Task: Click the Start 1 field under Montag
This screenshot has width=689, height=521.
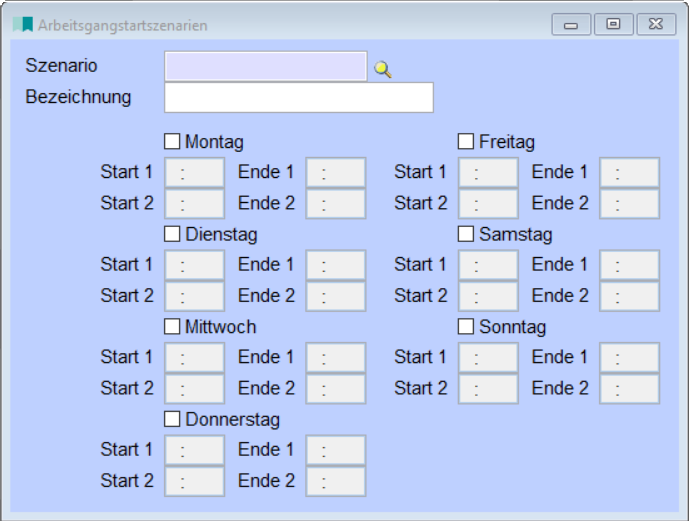Action: (194, 172)
